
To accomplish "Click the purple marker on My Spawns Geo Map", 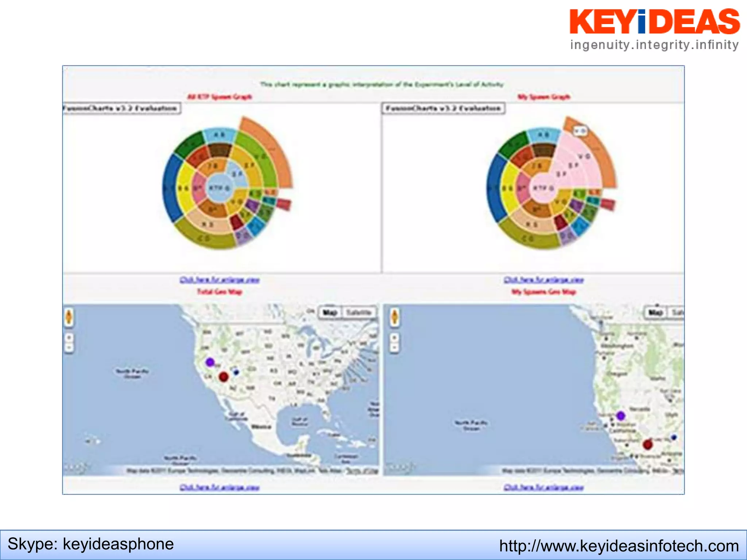I will [x=621, y=416].
